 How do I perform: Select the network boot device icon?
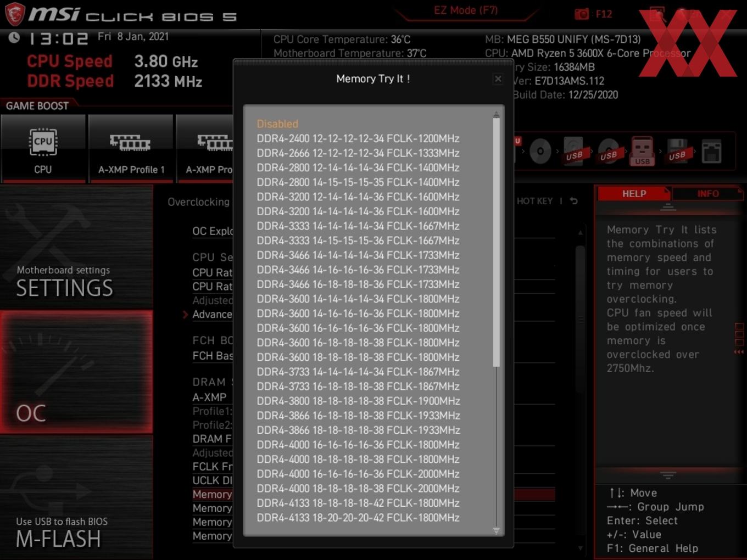point(711,151)
